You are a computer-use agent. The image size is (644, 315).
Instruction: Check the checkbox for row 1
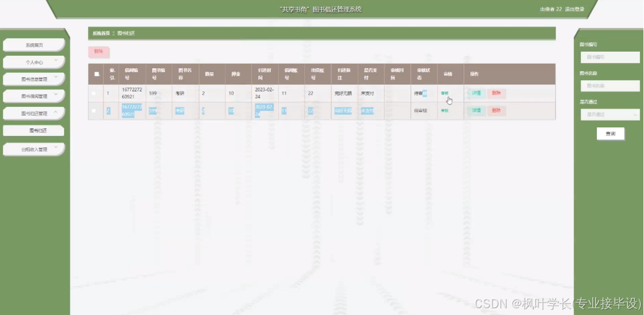(93, 93)
